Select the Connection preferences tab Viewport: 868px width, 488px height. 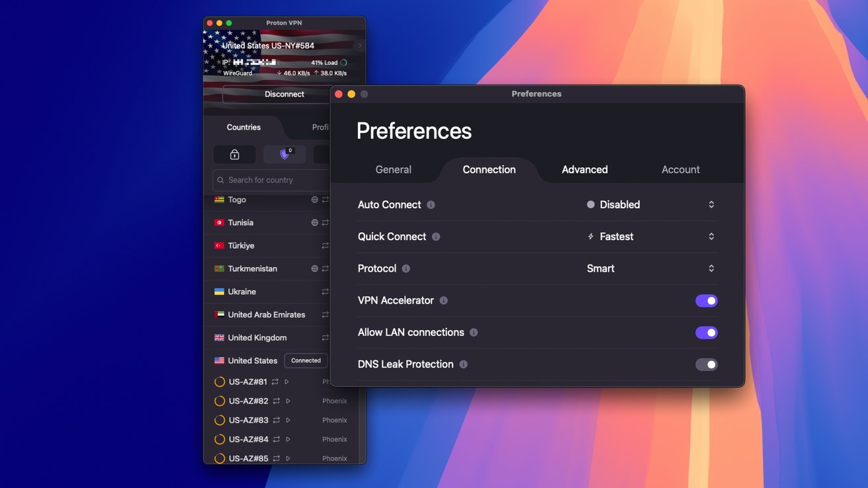coord(489,170)
